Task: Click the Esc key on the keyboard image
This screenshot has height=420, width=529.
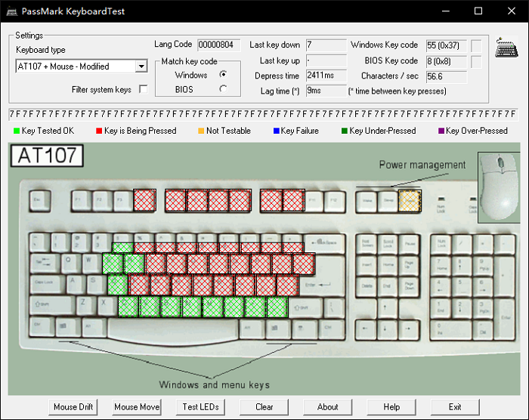Action: point(40,200)
